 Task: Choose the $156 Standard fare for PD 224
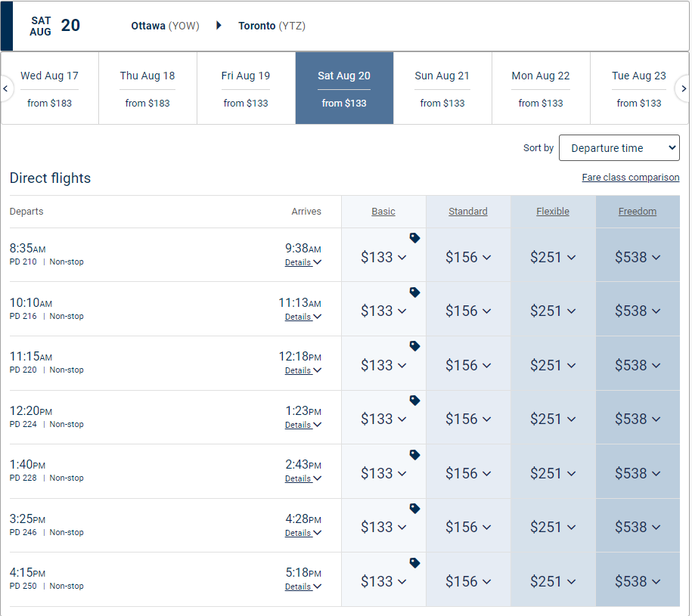coord(468,419)
